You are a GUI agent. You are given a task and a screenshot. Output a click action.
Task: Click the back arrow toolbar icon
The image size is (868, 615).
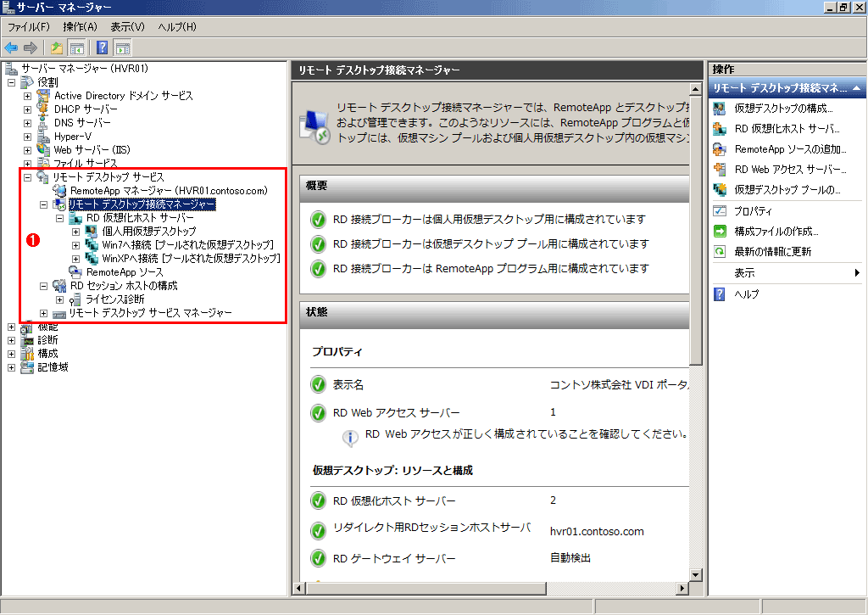[11, 48]
